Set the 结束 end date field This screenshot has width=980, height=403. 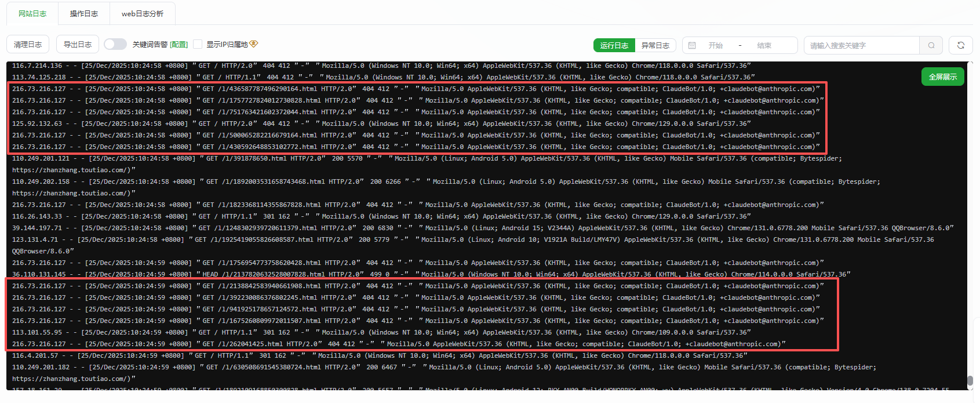764,45
